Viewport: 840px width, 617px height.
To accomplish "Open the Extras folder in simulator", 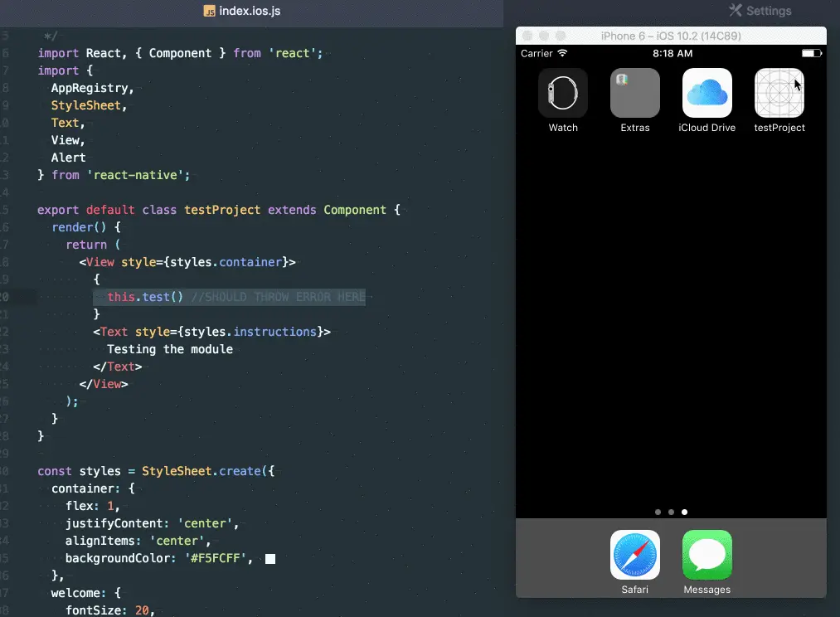I will click(635, 93).
